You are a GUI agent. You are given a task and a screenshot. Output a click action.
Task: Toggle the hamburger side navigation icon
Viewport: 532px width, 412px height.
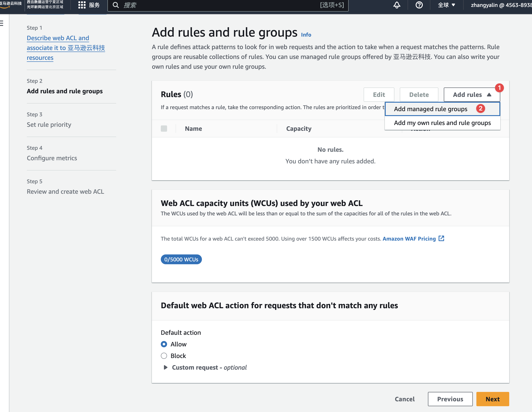(2, 23)
